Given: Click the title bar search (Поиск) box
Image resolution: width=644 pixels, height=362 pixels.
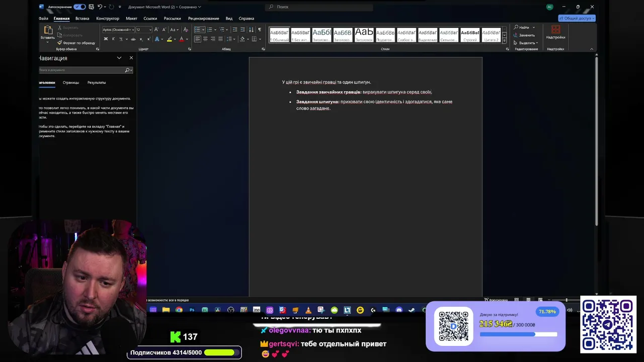Looking at the screenshot, I should [319, 7].
